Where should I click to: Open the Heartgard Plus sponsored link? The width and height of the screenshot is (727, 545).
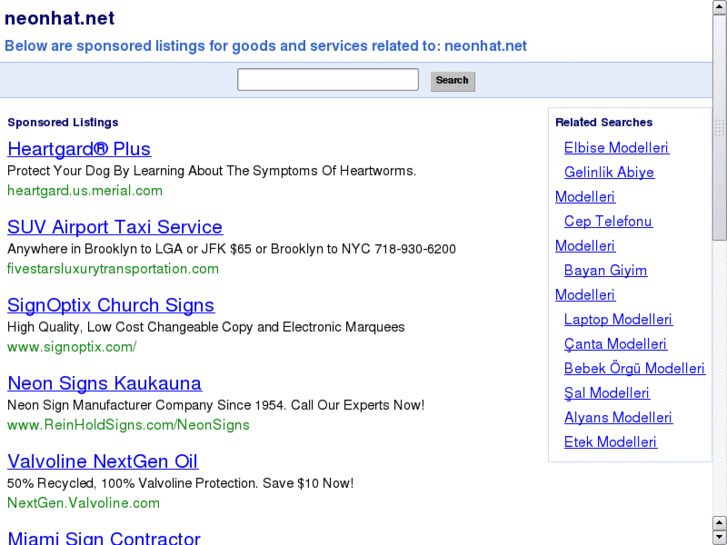pyautogui.click(x=79, y=149)
